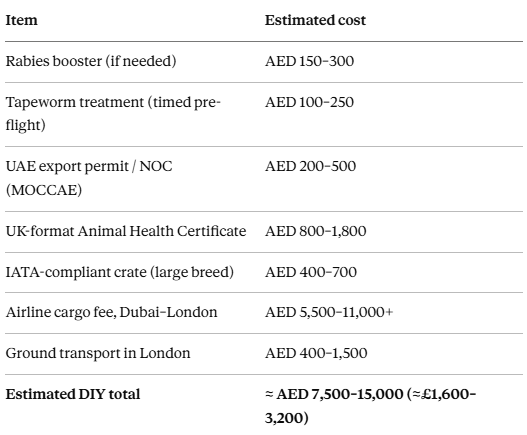Select 'UAE export permit / NOC' text
The width and height of the screenshot is (527, 435).
(x=89, y=166)
